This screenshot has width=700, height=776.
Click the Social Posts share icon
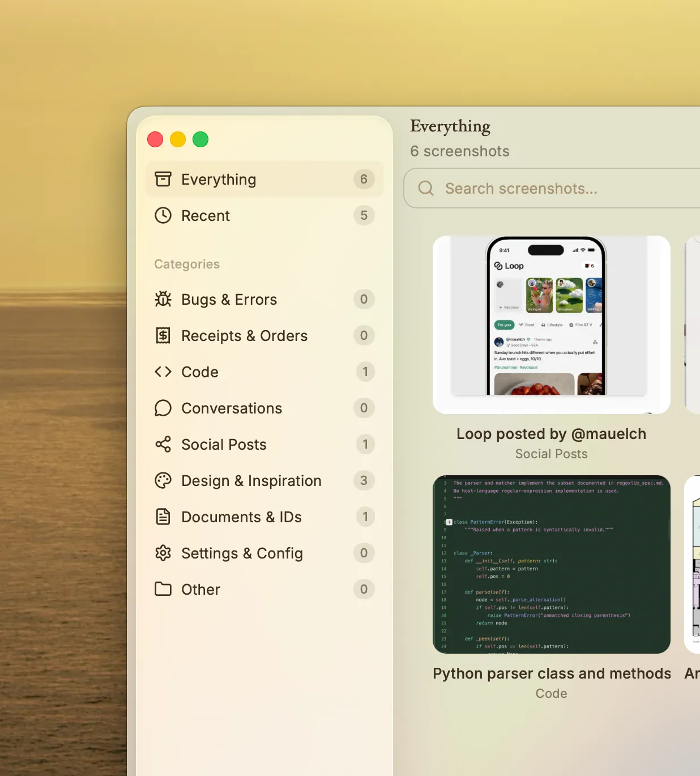[163, 444]
